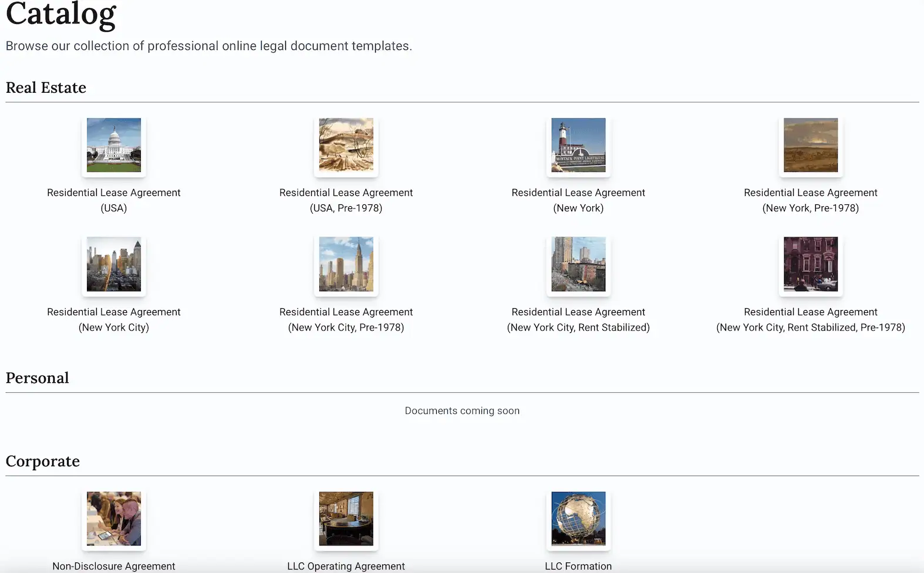Click the Unisphere globe thumbnail for LLC Formation

click(578, 519)
